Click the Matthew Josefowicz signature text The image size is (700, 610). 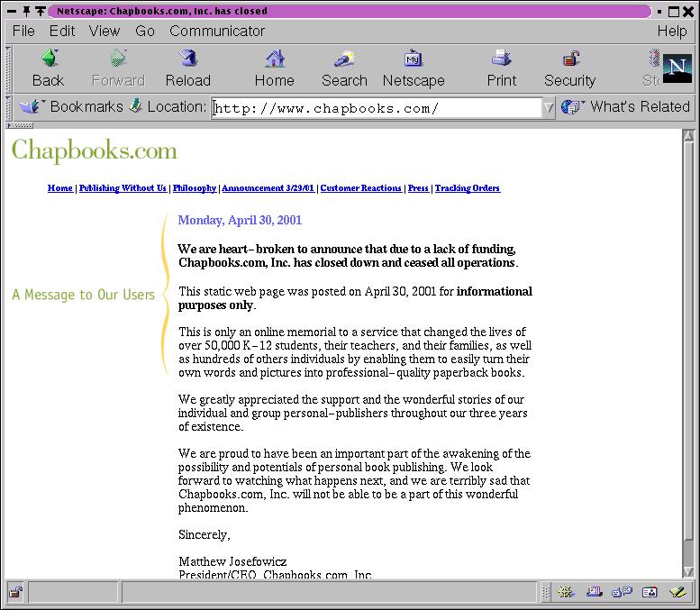click(x=232, y=561)
